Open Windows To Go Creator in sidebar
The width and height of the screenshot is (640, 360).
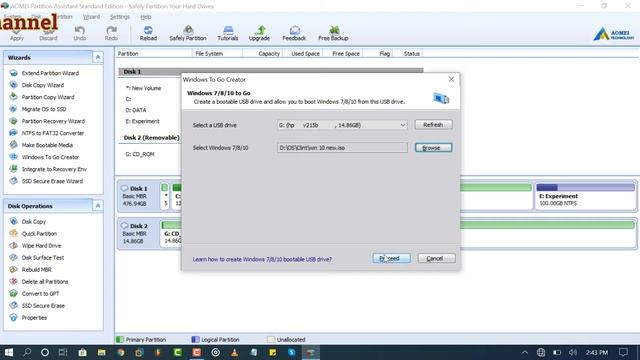[x=50, y=157]
